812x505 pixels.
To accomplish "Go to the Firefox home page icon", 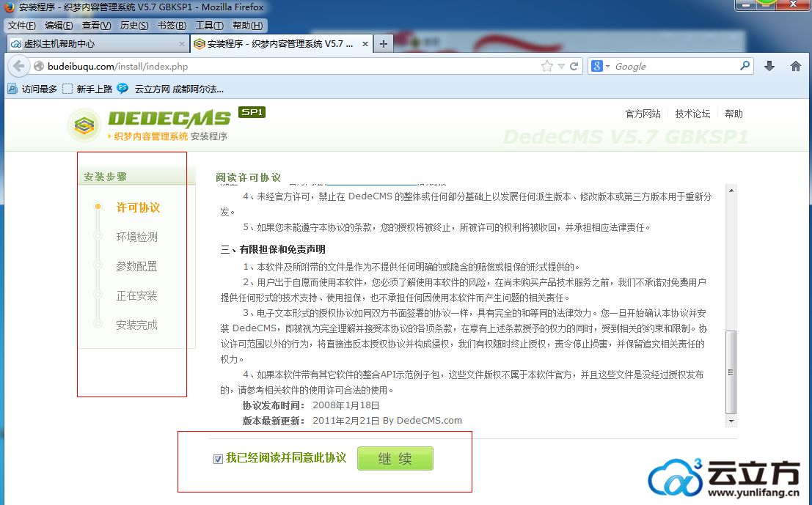I will [x=795, y=66].
